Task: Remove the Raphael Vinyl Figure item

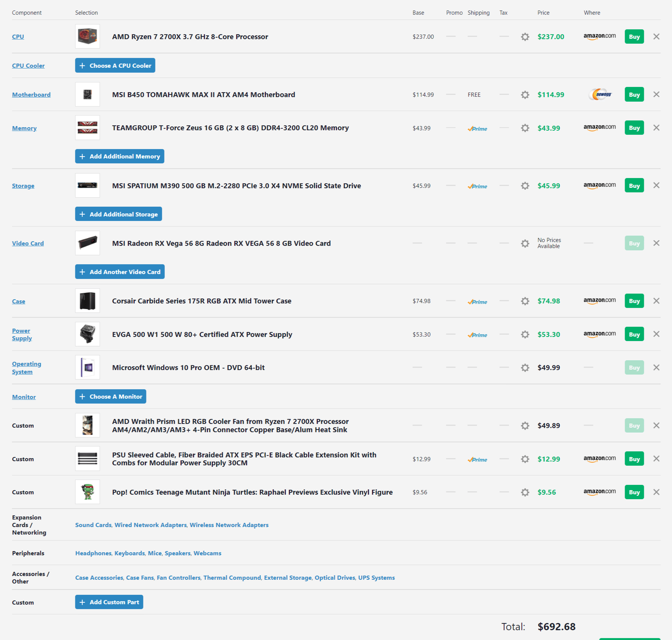Action: pyautogui.click(x=656, y=492)
